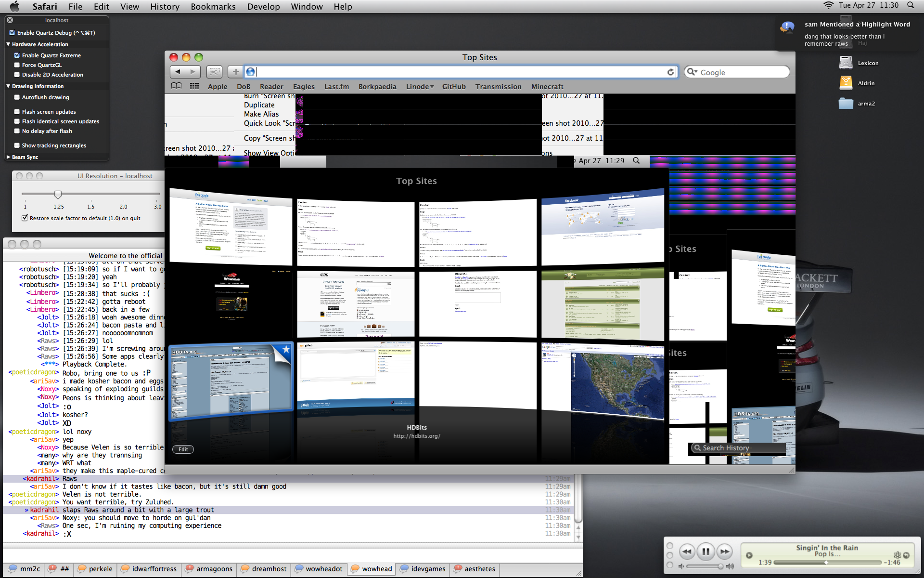The image size is (924, 578).
Task: Open the Lexicon drive on desktop
Action: coord(846,63)
